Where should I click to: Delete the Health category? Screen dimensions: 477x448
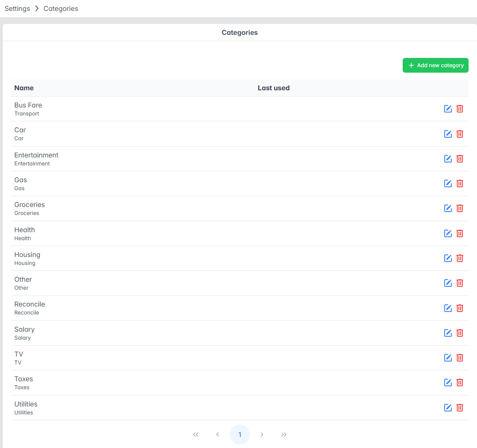click(460, 233)
